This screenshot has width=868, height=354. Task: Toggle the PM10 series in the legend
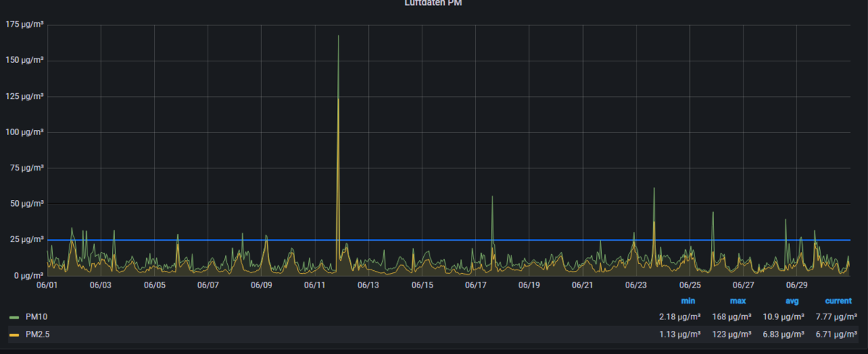pos(35,316)
